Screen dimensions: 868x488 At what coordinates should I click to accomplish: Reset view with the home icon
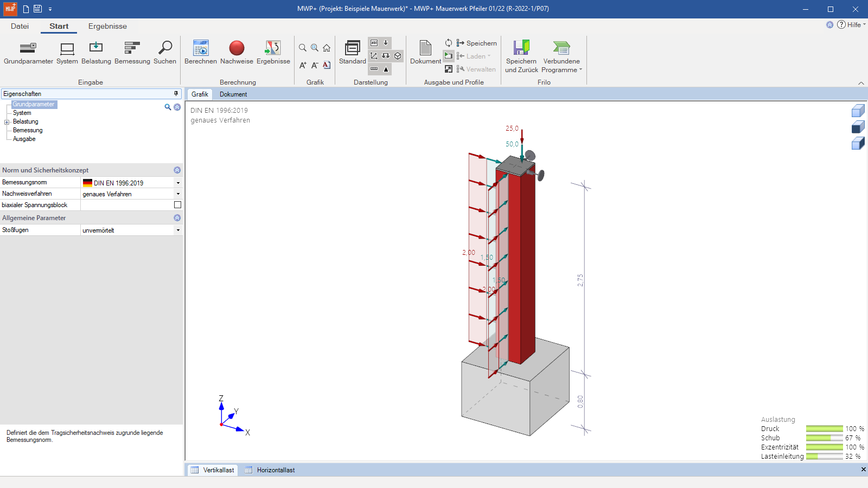327,48
